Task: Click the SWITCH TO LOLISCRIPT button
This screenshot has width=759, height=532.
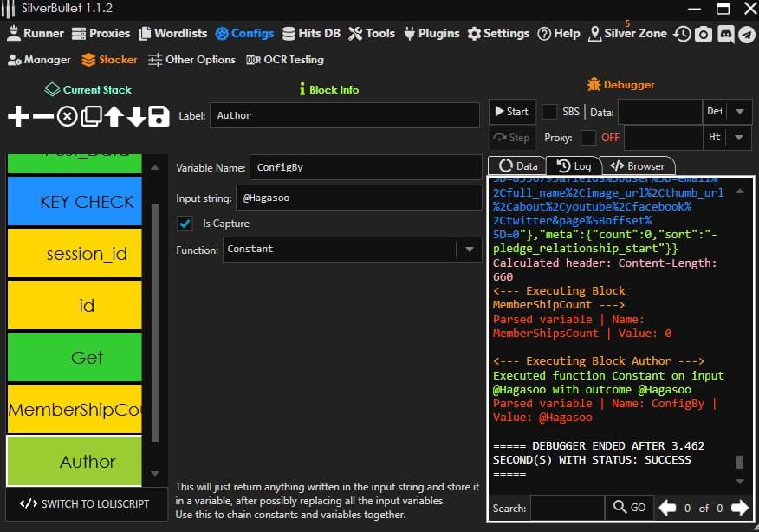Action: pos(85,503)
